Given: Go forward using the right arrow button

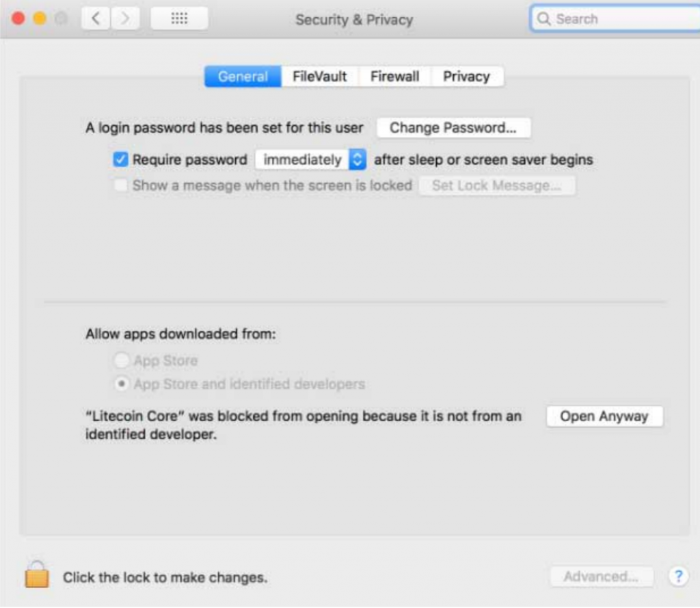Looking at the screenshot, I should (x=125, y=18).
